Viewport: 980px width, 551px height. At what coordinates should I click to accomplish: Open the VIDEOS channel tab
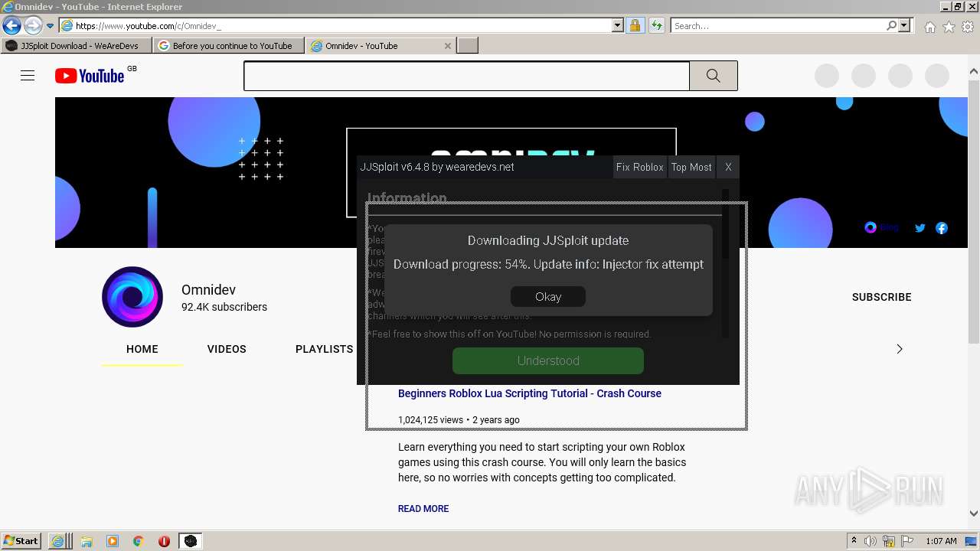[x=227, y=349]
